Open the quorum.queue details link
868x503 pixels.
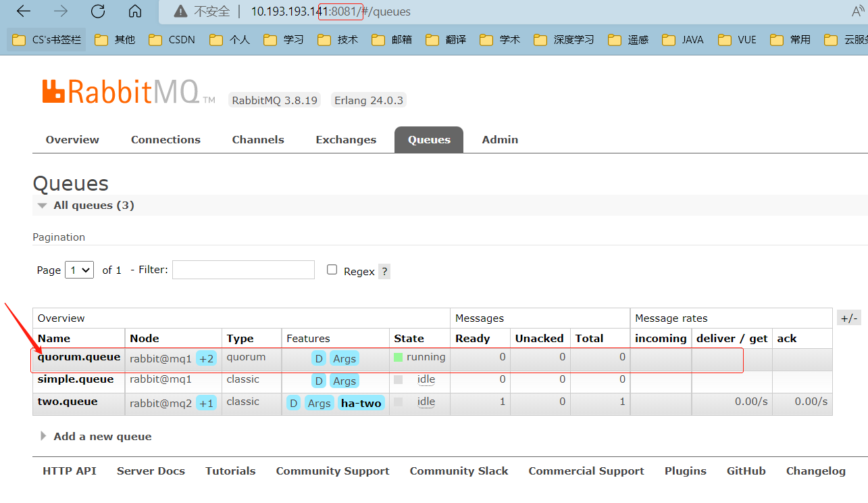pos(79,357)
